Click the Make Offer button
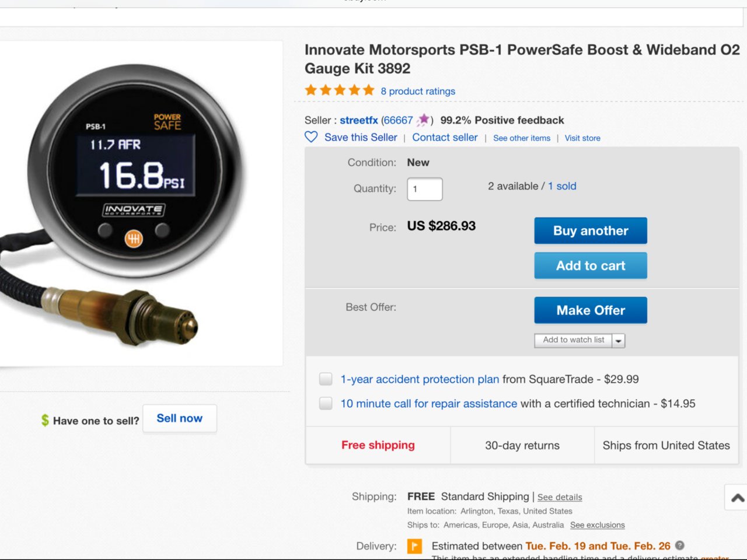The height and width of the screenshot is (560, 747). click(591, 310)
